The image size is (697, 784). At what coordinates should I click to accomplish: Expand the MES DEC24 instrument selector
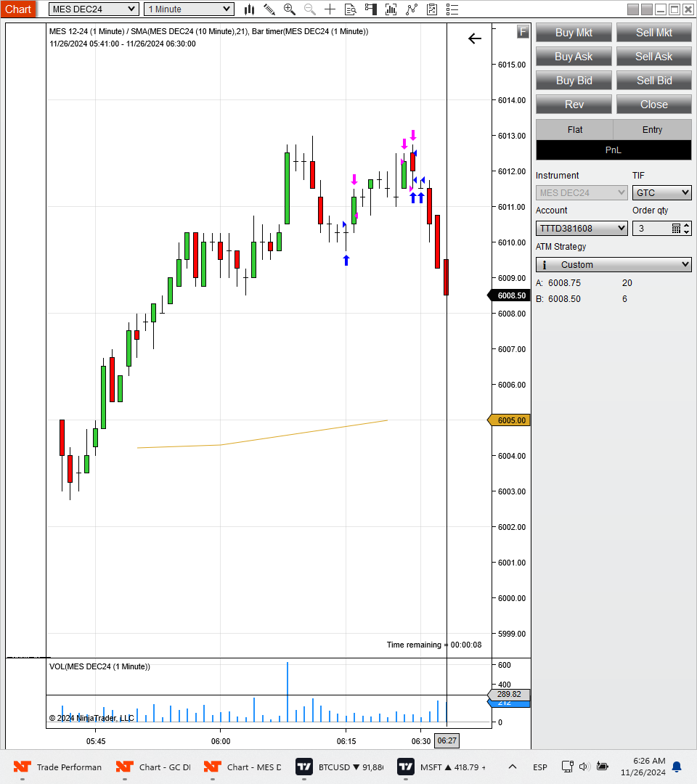tap(94, 9)
